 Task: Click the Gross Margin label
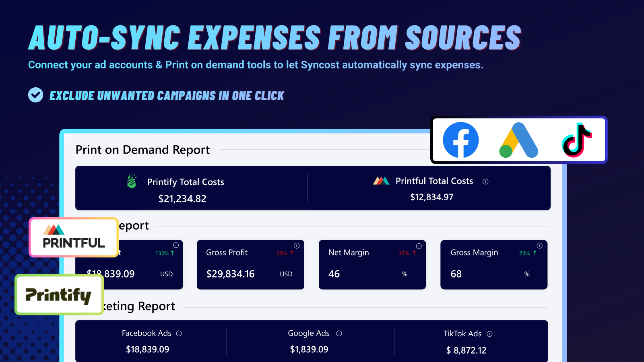pyautogui.click(x=474, y=253)
